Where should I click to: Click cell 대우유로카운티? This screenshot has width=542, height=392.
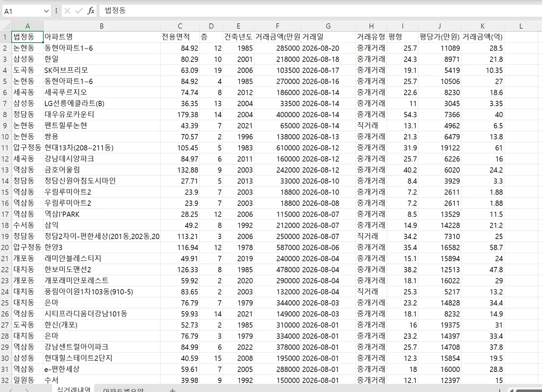coord(102,114)
